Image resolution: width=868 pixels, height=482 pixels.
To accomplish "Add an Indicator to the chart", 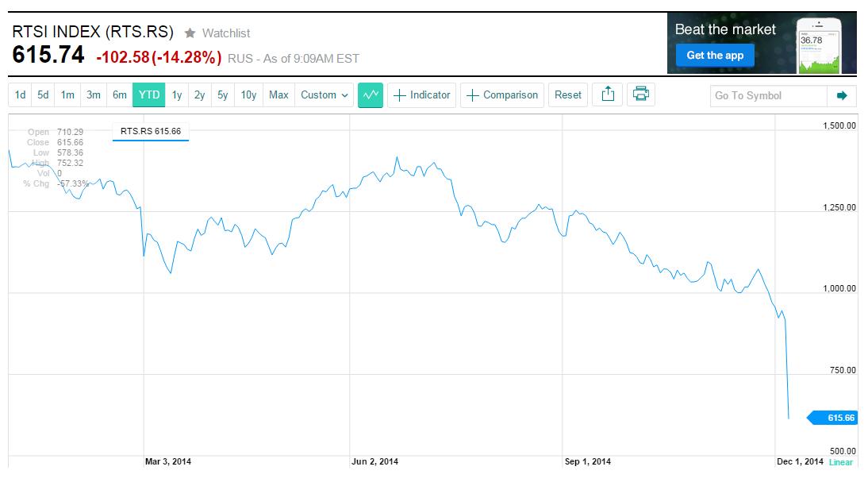I will 421,95.
